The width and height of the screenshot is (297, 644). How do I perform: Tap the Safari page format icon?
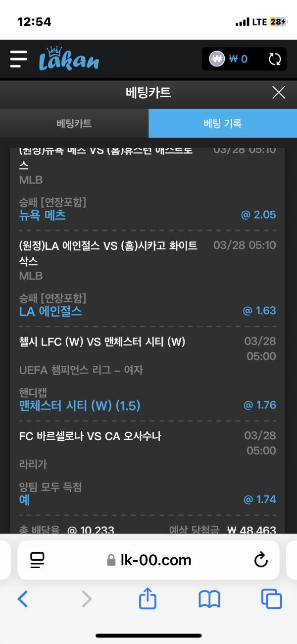38,560
